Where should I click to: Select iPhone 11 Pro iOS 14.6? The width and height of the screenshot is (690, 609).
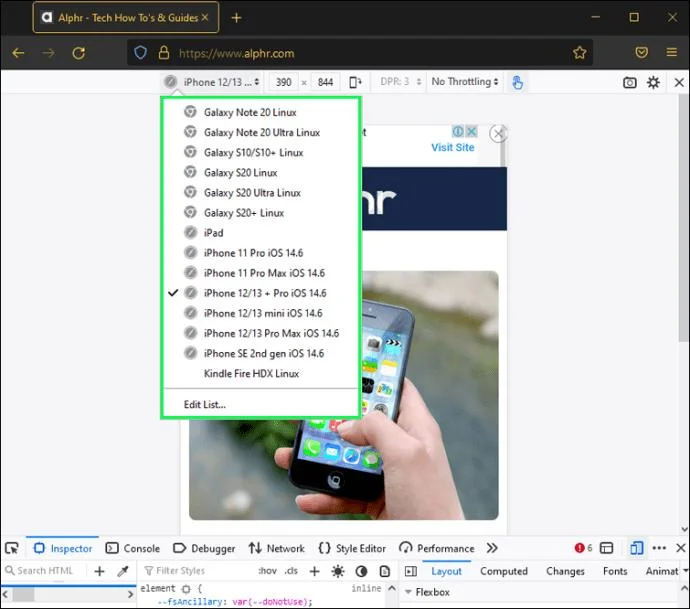pyautogui.click(x=260, y=253)
